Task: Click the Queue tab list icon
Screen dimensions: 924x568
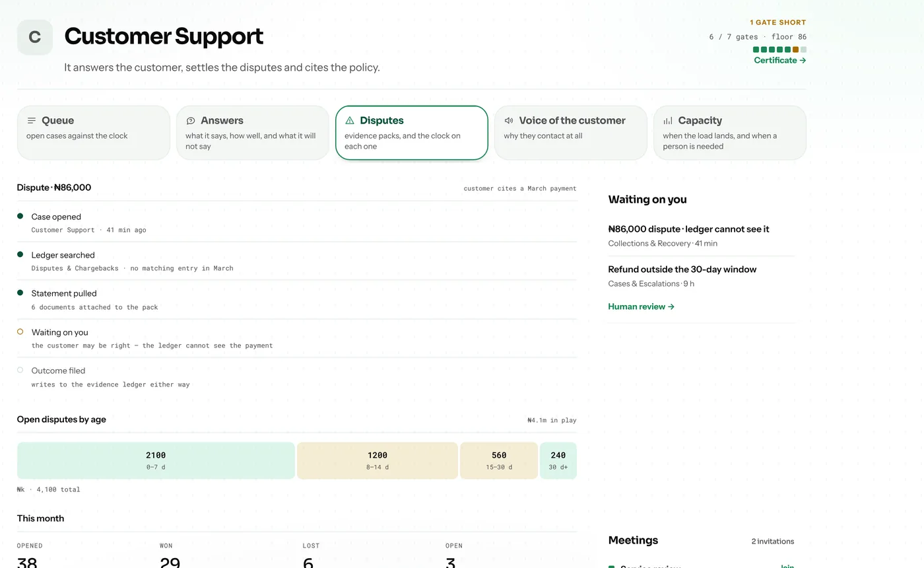Action: (31, 121)
